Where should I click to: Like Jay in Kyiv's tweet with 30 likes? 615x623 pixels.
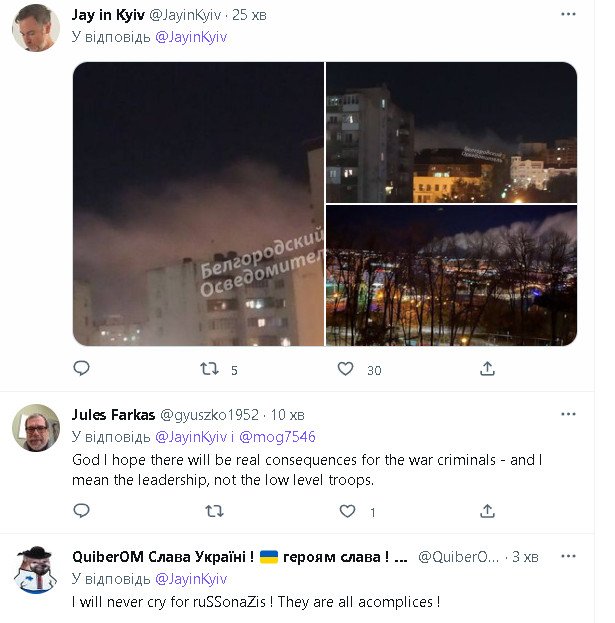click(x=346, y=369)
